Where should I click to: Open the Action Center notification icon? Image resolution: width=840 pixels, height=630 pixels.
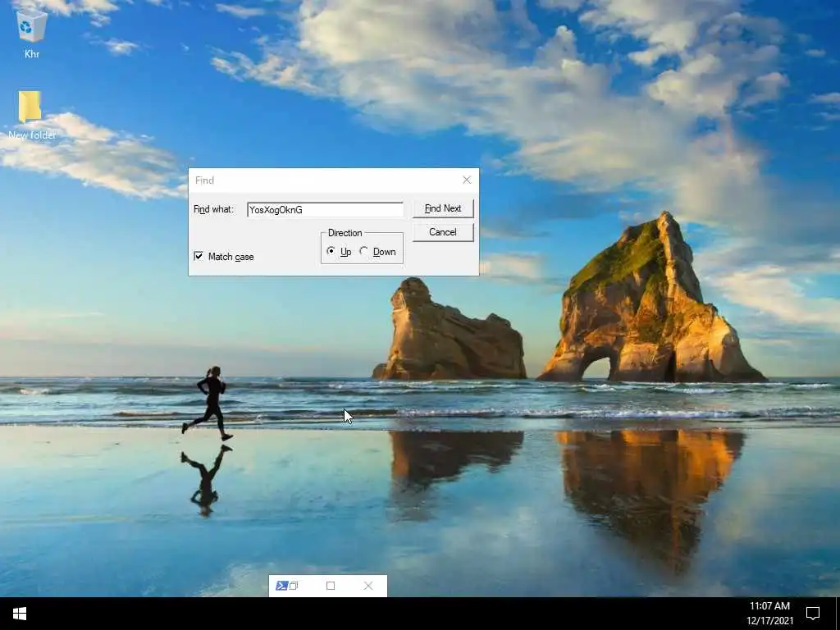tap(813, 614)
